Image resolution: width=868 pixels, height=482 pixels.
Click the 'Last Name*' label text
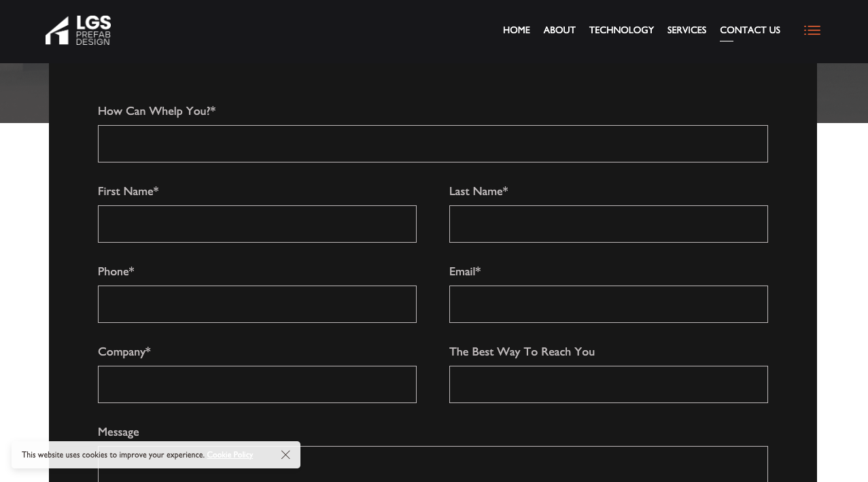point(479,191)
